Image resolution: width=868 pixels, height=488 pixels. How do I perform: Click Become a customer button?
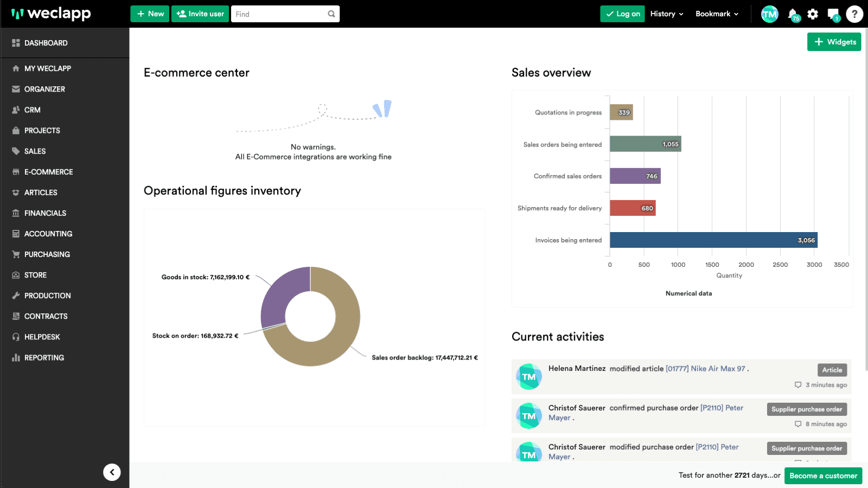pyautogui.click(x=823, y=476)
